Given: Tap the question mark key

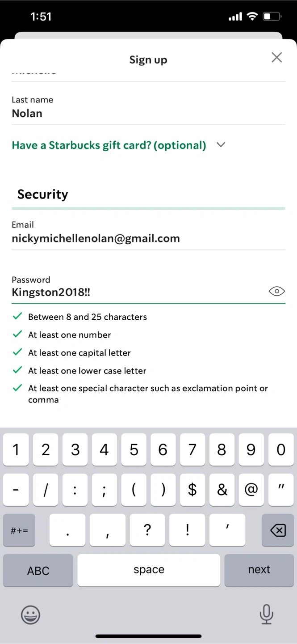Looking at the screenshot, I should tap(147, 530).
